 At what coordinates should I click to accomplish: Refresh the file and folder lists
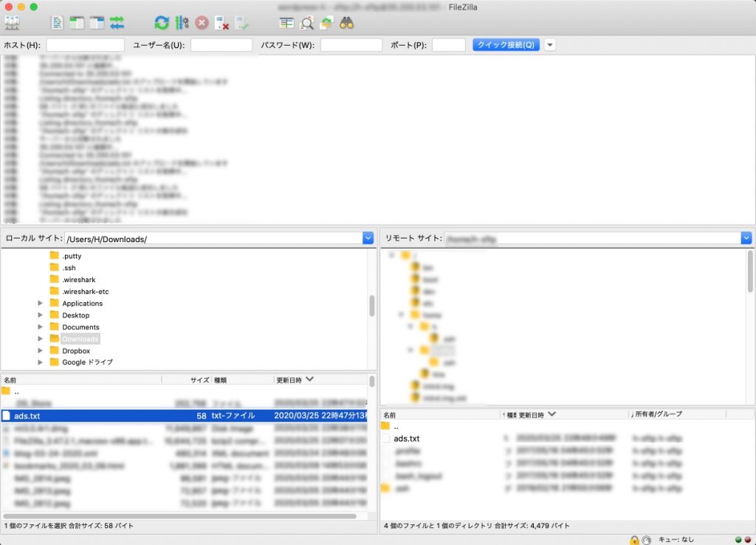coord(161,22)
